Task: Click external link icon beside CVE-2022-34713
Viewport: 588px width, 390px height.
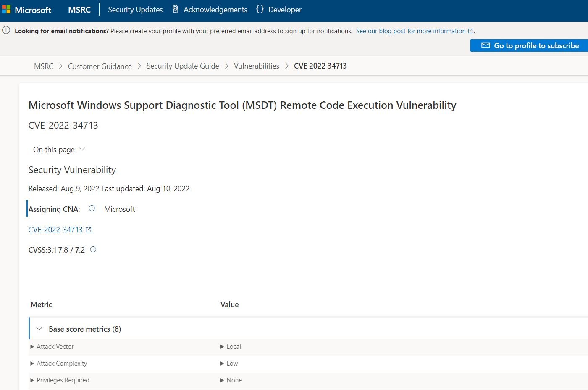Action: tap(88, 230)
